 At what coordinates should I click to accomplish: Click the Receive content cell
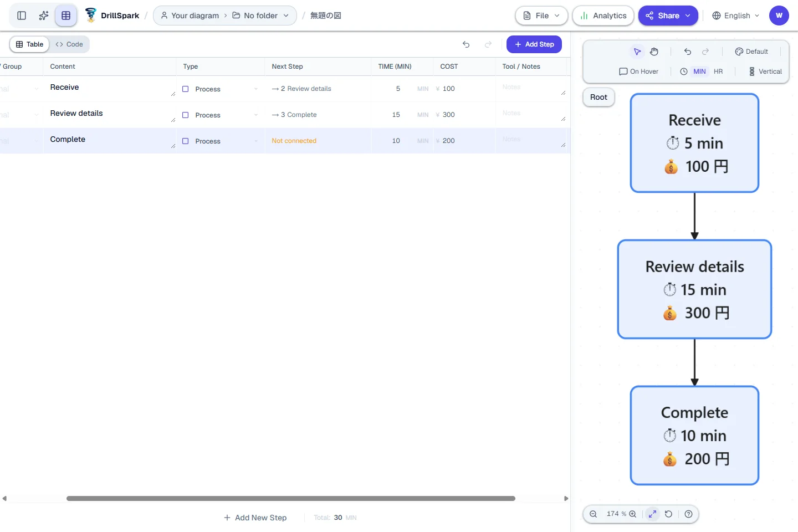coord(110,89)
